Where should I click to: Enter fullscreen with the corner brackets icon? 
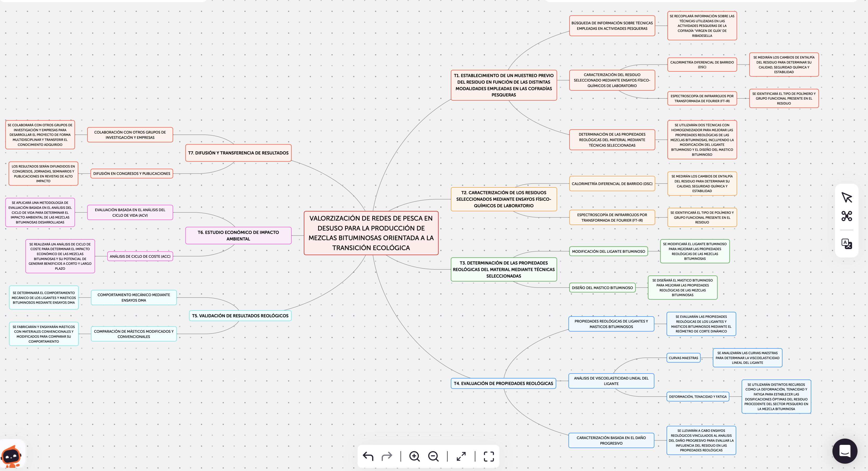489,456
